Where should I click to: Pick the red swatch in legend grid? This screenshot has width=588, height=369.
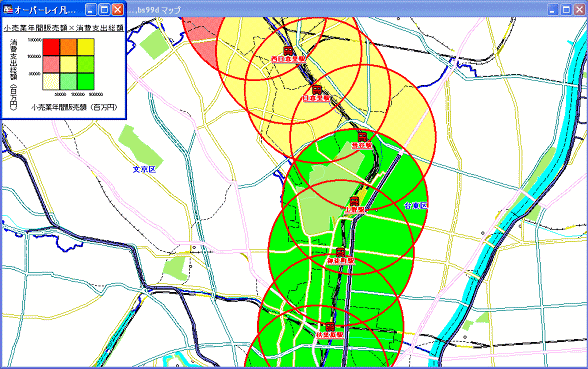pos(51,48)
